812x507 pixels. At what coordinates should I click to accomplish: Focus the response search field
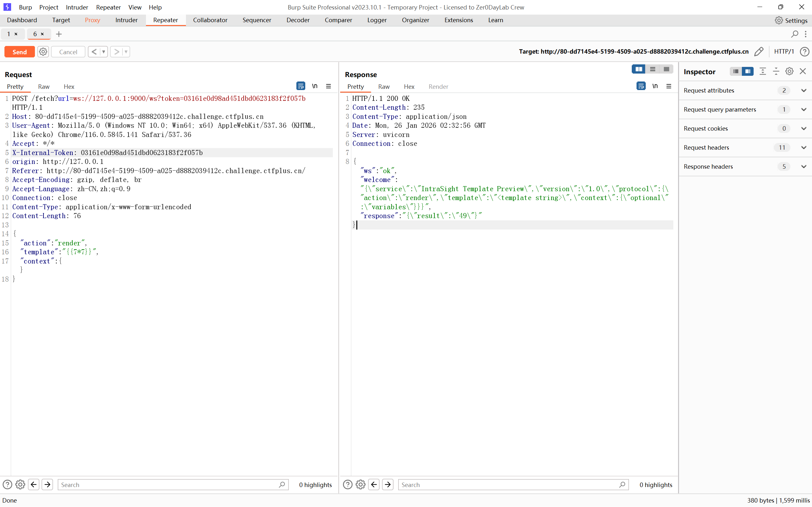click(x=513, y=484)
